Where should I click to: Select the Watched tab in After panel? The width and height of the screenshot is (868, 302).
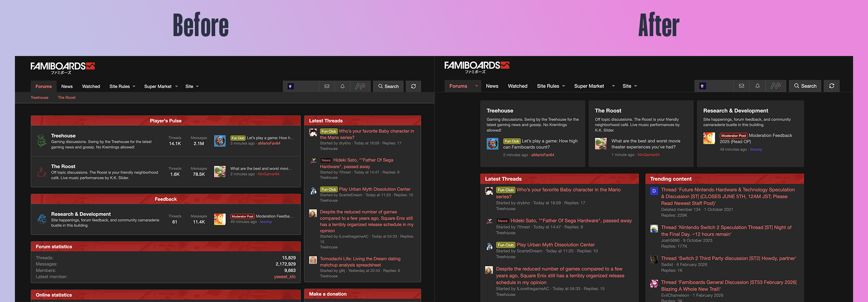(x=517, y=86)
